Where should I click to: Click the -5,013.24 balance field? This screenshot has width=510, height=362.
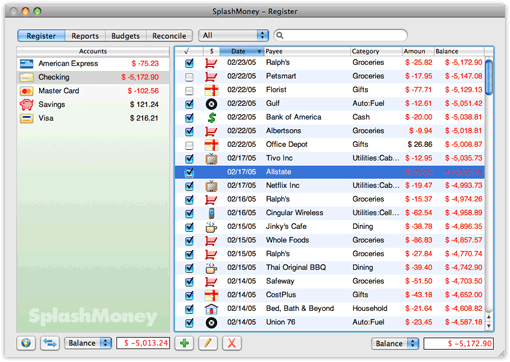point(143,343)
